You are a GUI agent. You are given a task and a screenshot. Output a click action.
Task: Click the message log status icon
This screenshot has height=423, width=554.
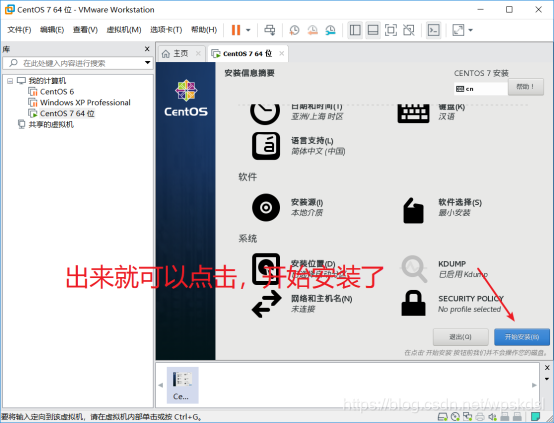[536, 417]
